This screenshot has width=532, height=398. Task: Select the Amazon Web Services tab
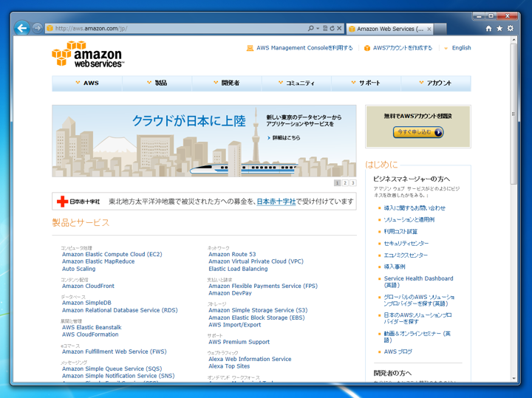point(389,29)
